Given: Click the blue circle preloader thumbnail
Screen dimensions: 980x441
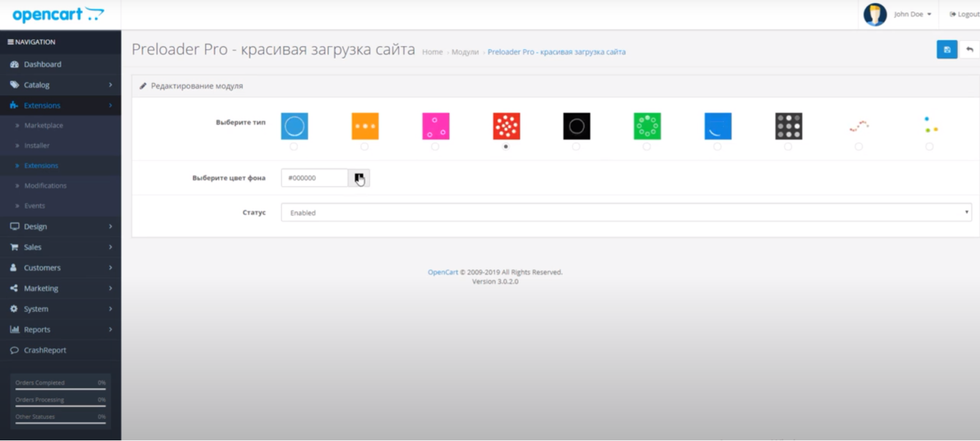Looking at the screenshot, I should coord(295,126).
